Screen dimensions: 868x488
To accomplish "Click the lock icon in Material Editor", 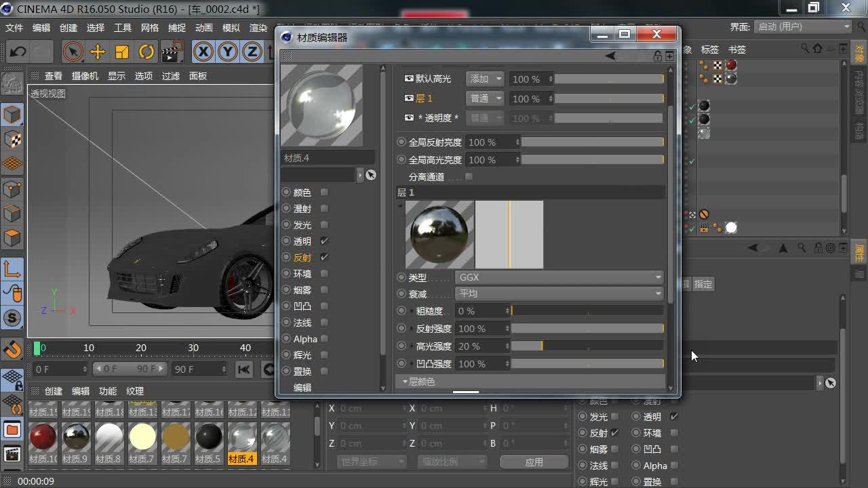I will coord(657,56).
